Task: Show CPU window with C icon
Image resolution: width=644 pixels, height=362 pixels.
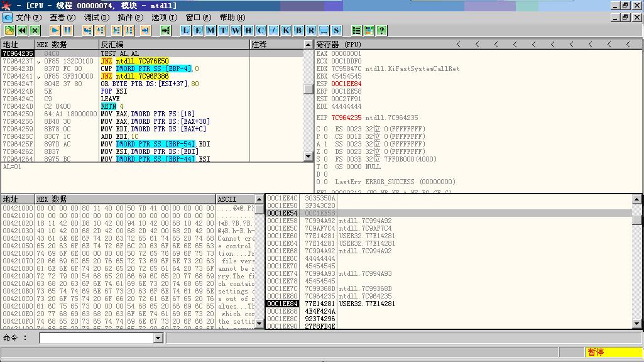Action: tap(261, 30)
